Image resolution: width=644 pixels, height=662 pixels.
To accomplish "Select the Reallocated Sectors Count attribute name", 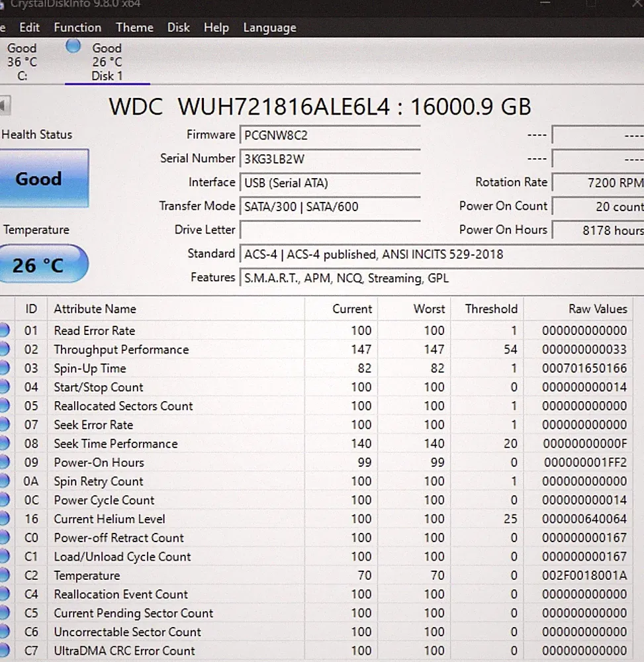I will click(123, 406).
